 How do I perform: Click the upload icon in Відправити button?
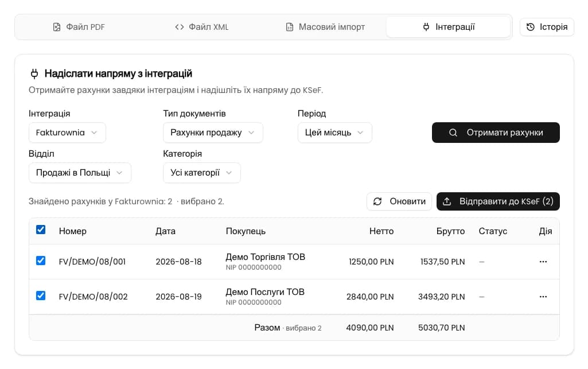(447, 201)
